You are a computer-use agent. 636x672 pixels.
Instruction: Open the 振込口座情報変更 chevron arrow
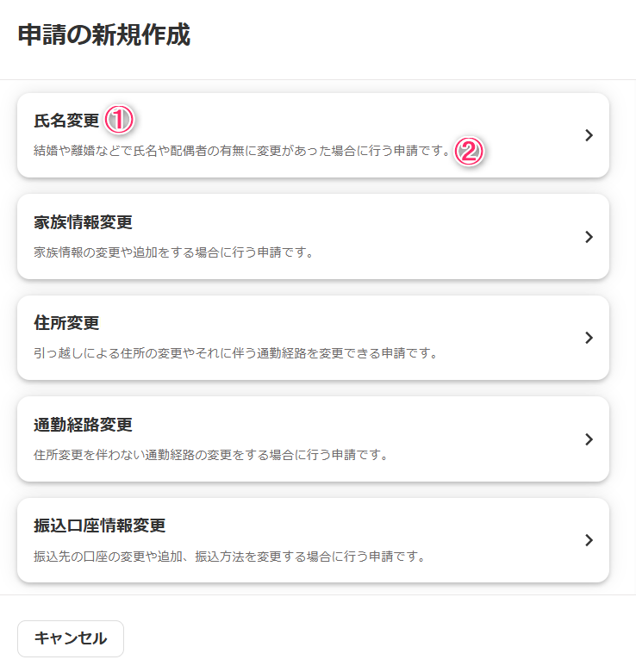click(589, 540)
